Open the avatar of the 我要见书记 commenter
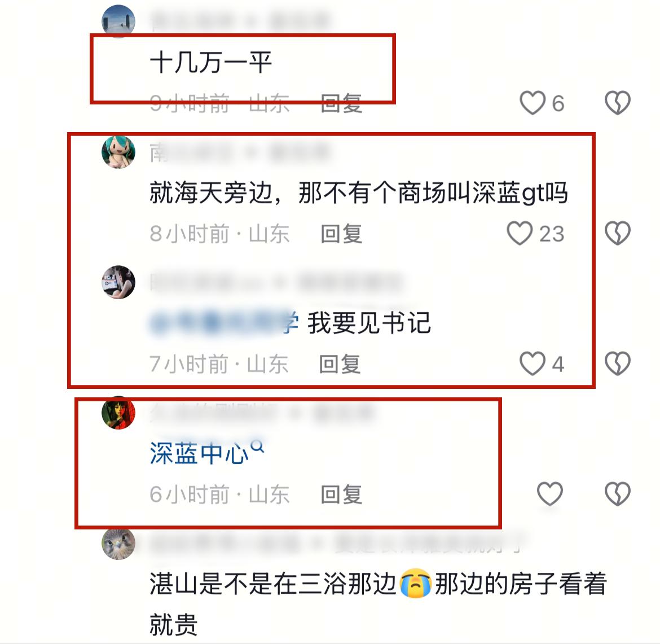660x644 pixels. [x=118, y=282]
